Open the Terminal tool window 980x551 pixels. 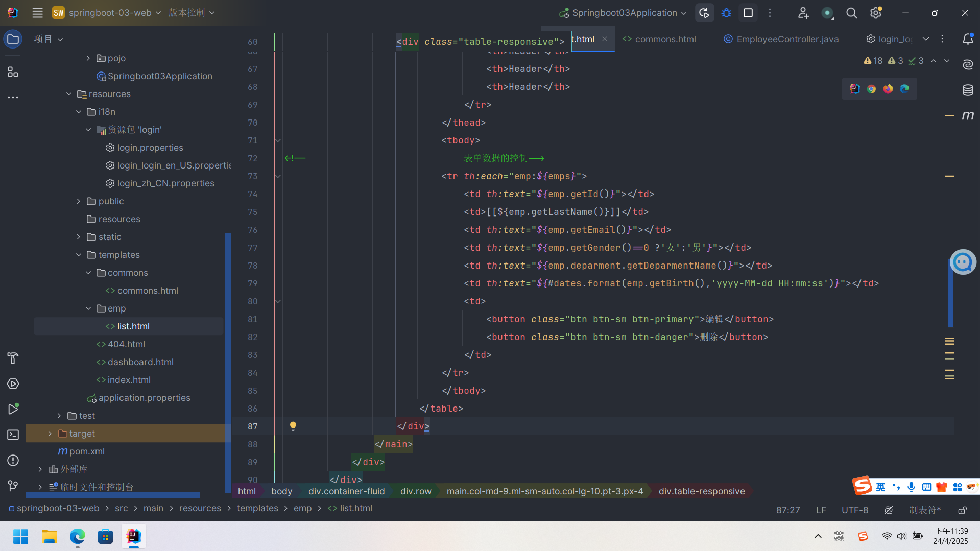point(13,435)
